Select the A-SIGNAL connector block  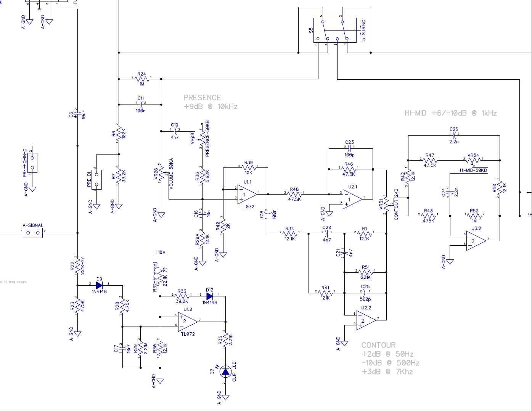point(33,233)
